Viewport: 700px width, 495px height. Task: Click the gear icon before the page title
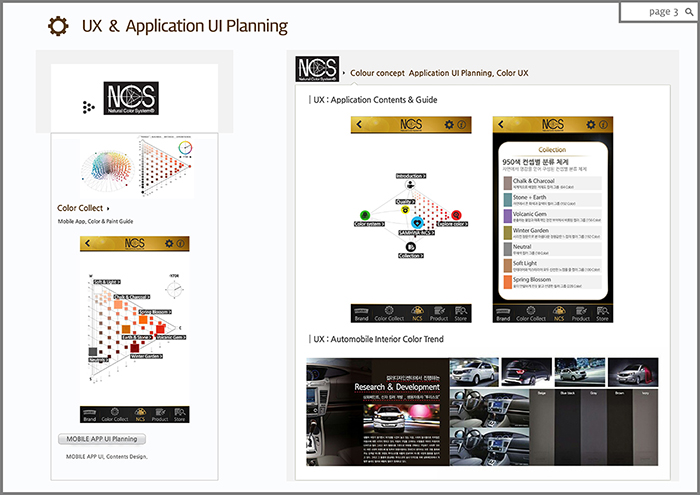[58, 26]
